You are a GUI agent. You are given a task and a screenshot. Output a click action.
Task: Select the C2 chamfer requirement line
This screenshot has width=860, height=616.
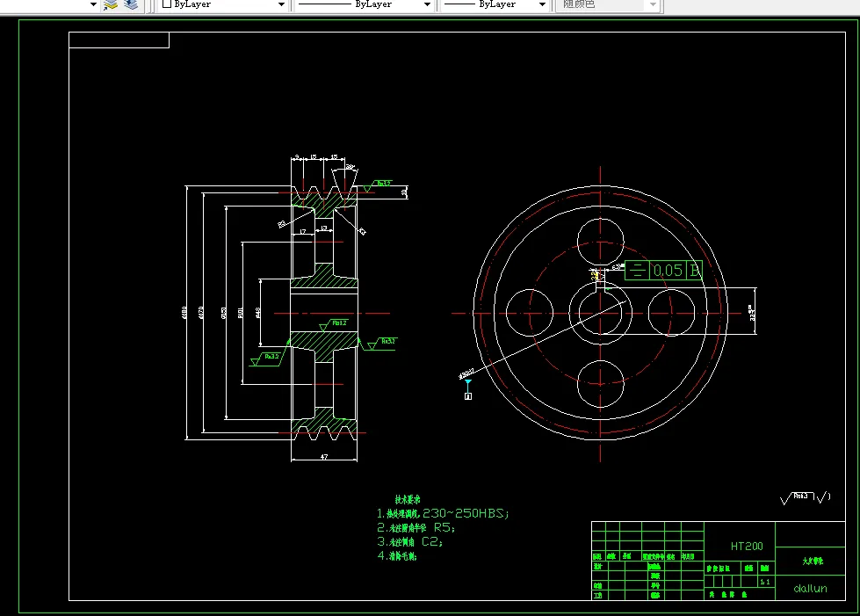pos(409,542)
